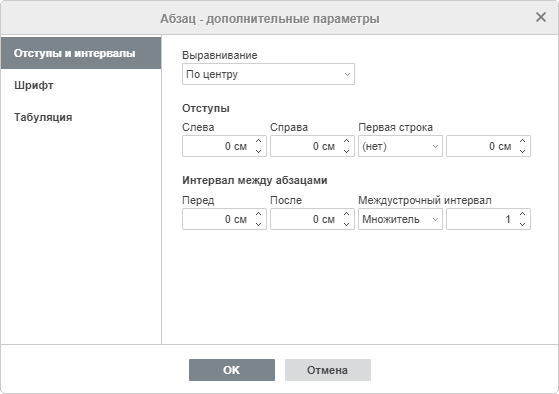Screen dimensions: 559x394
Task: Open the Отступы и интервалы tab
Action: point(81,53)
